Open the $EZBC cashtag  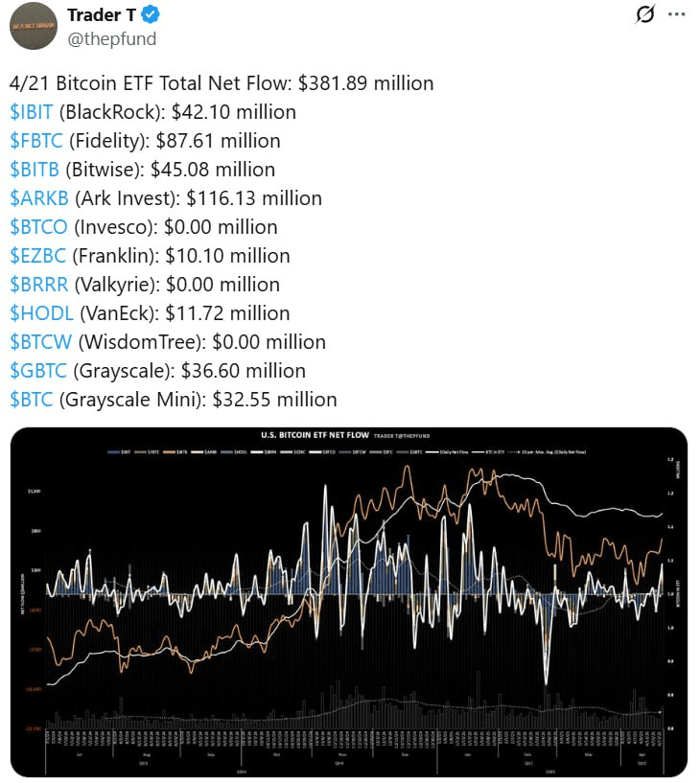[x=37, y=256]
